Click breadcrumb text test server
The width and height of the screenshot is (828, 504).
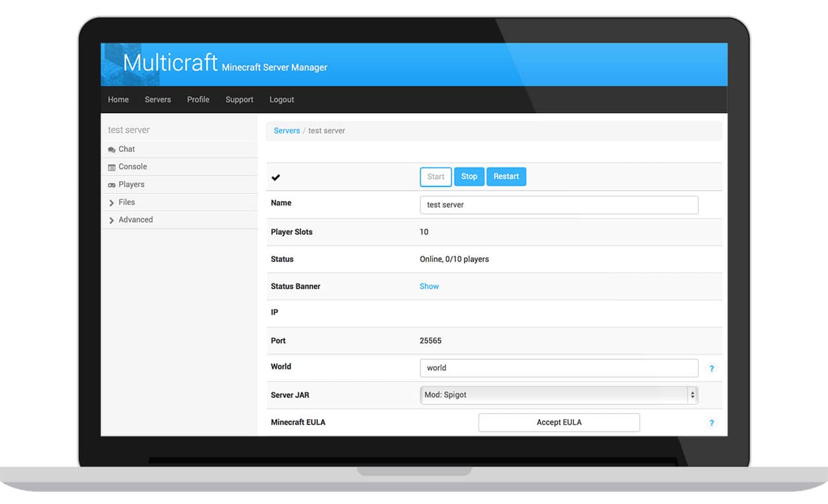click(x=327, y=131)
